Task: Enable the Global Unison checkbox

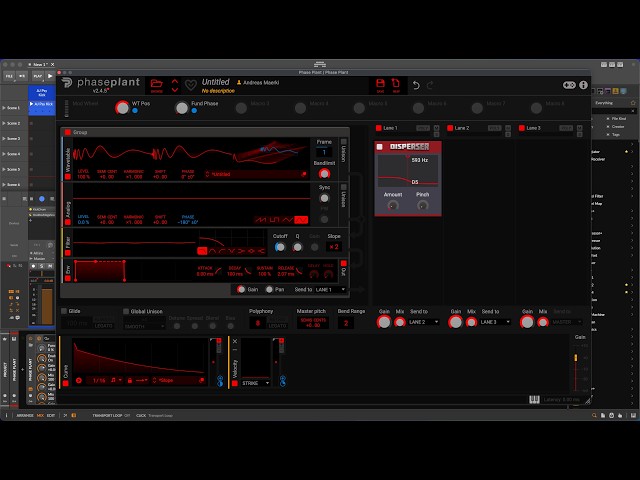Action: coord(126,311)
